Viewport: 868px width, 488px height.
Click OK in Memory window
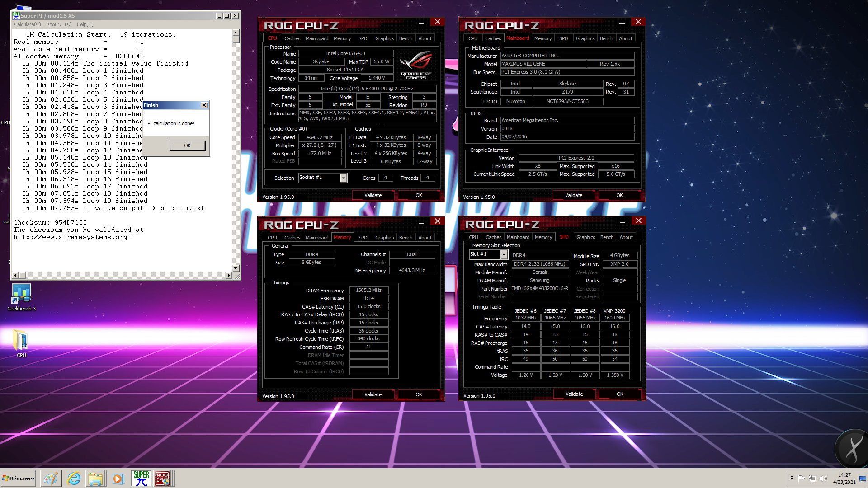coord(419,394)
